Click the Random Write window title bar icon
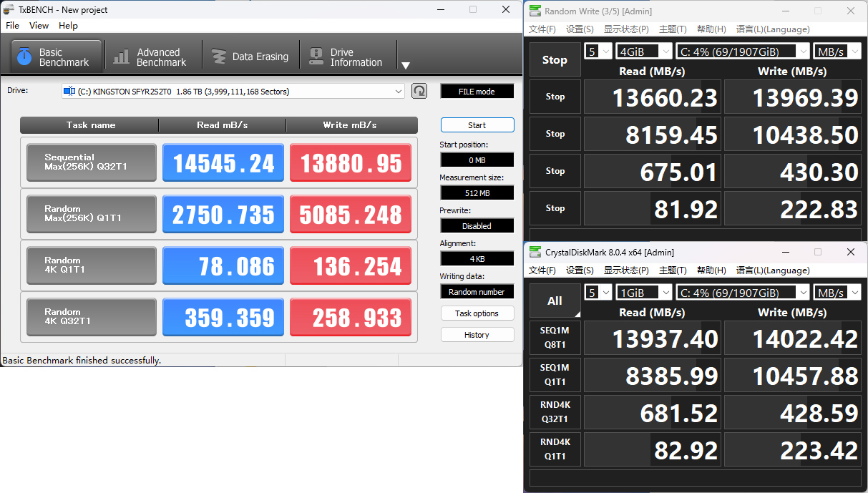Viewport: 868px width, 493px height. coord(535,11)
